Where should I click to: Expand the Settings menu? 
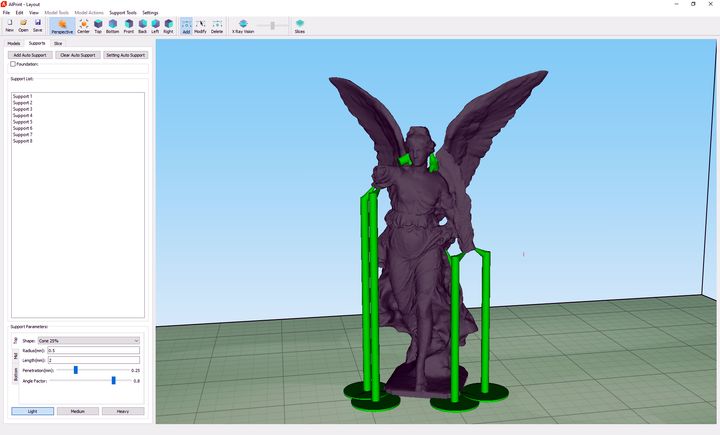click(150, 12)
